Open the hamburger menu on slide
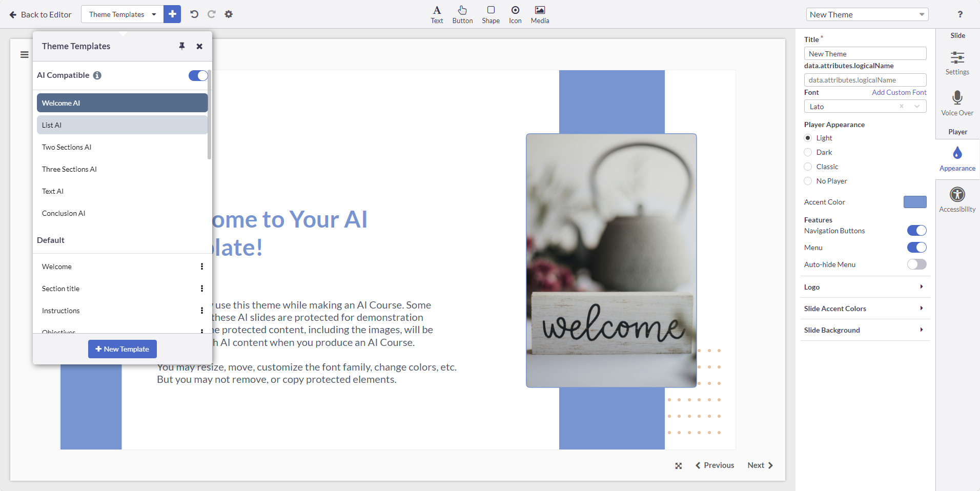 coord(24,55)
